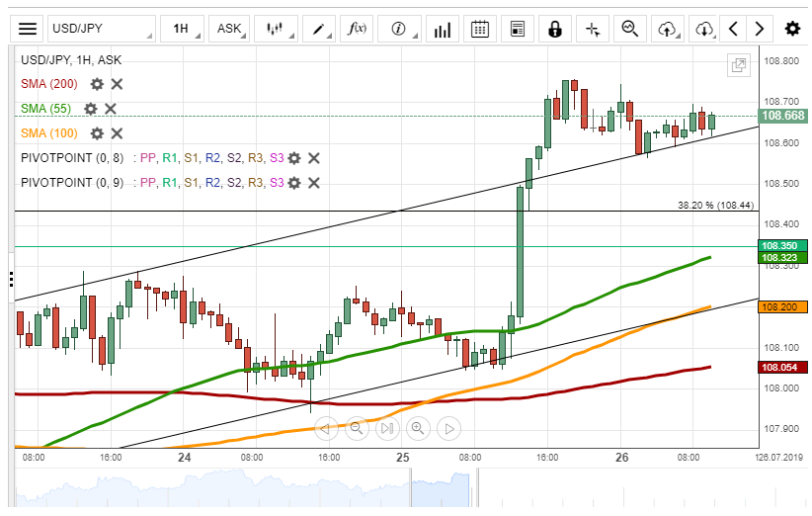Zoom in using the plus magnifier control
Screen dimensions: 812x516
[x=418, y=428]
